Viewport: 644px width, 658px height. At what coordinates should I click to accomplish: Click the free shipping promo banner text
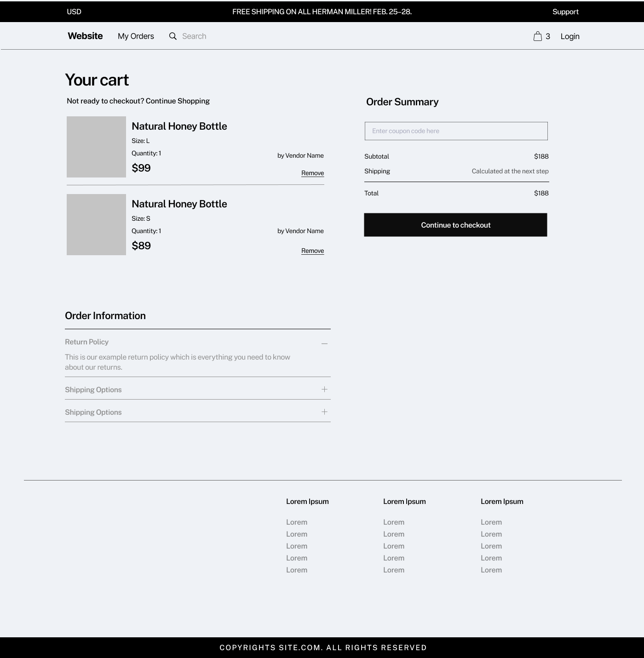coord(322,11)
